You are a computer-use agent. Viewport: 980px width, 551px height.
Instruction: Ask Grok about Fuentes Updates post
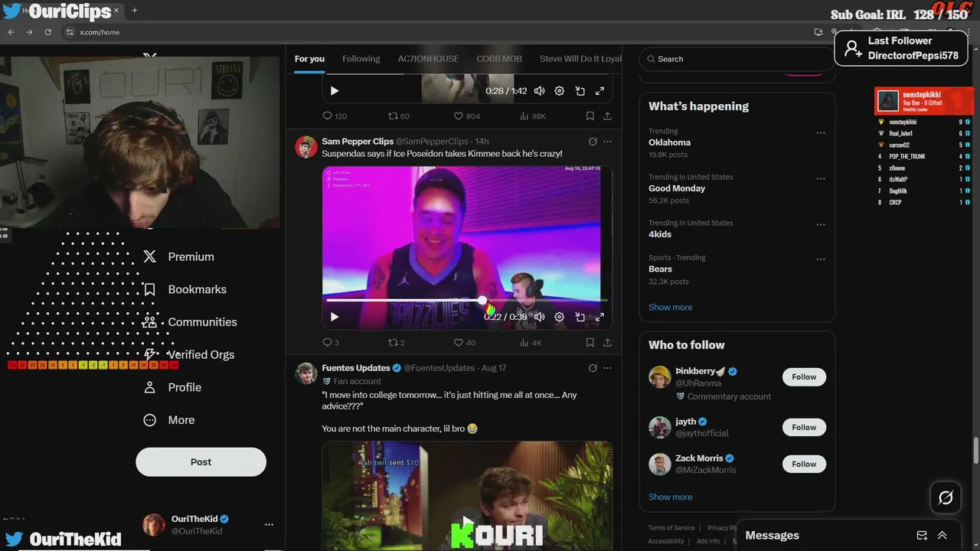click(x=593, y=368)
